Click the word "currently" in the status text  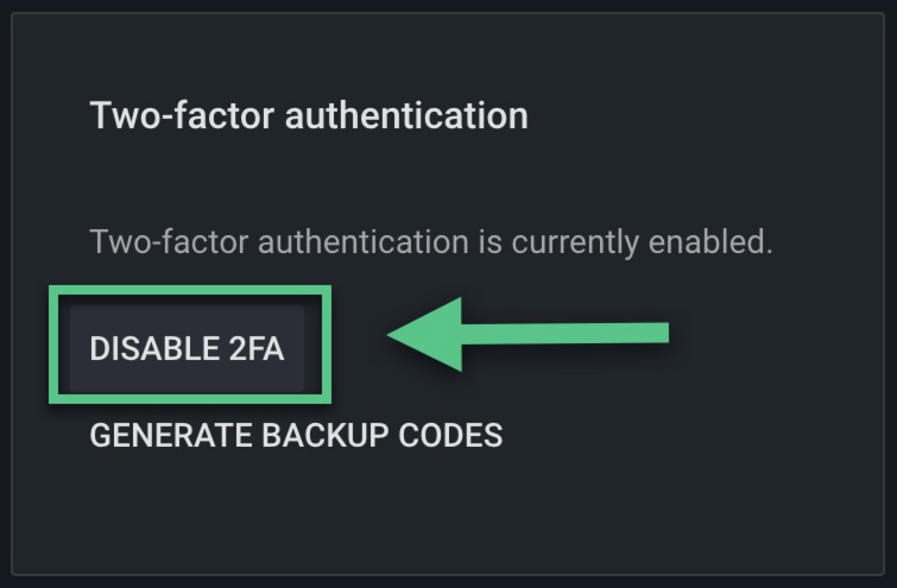click(x=574, y=242)
